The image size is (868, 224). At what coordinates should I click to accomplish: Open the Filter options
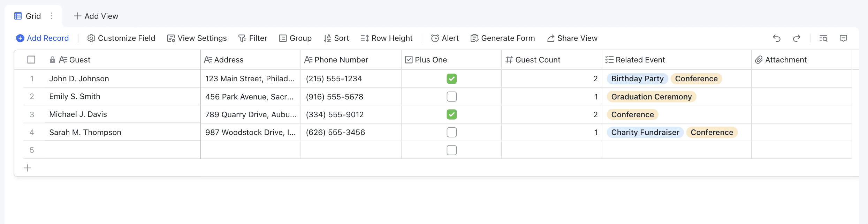pyautogui.click(x=253, y=38)
